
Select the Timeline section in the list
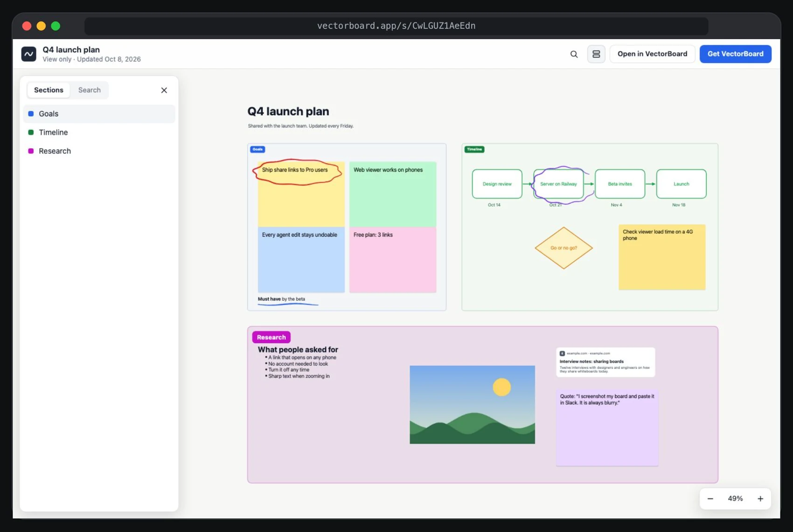click(99, 132)
